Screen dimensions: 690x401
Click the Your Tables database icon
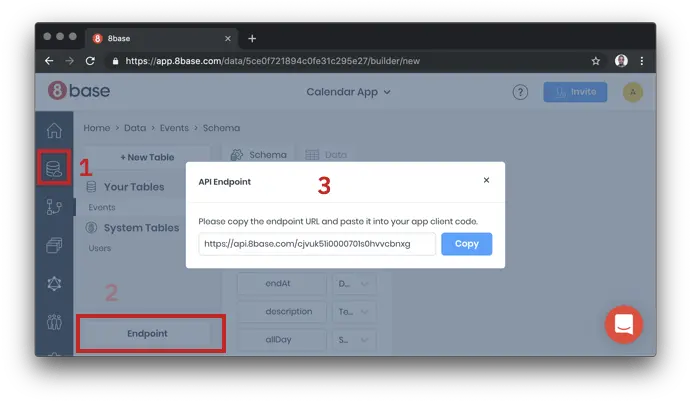coord(91,187)
